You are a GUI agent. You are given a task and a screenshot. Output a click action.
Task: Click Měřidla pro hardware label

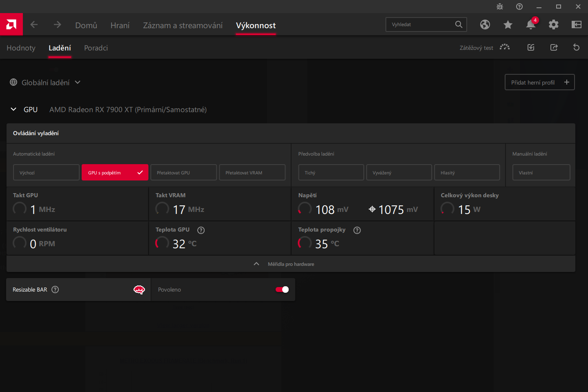(x=291, y=264)
